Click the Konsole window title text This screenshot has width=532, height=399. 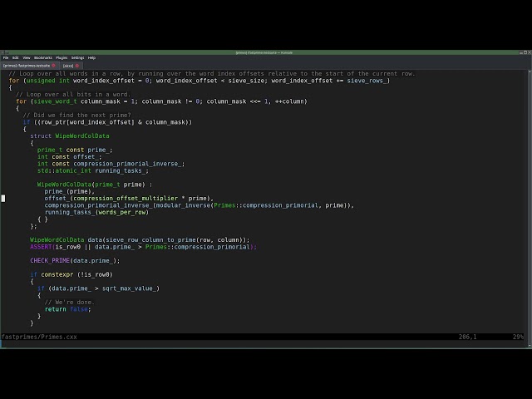pyautogui.click(x=264, y=52)
